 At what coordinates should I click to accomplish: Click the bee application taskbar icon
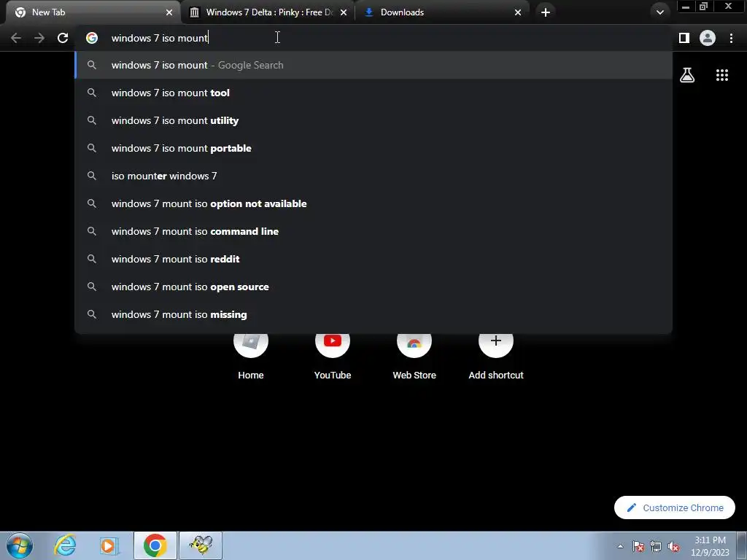(201, 545)
